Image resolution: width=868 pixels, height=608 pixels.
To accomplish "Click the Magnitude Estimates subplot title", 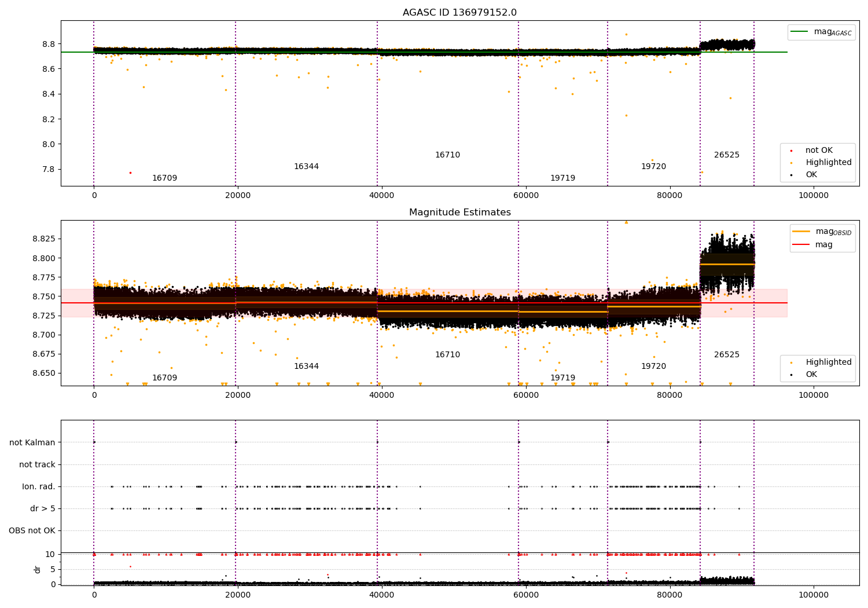I will (459, 213).
